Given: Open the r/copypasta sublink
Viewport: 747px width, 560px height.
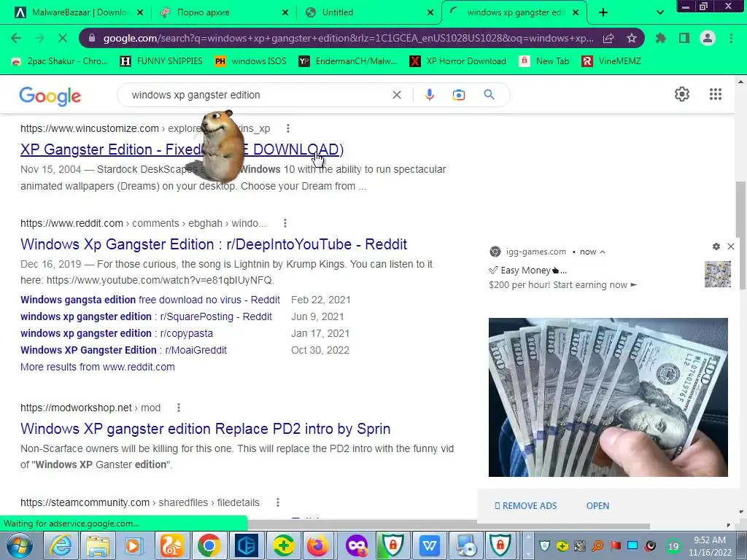Looking at the screenshot, I should (117, 333).
